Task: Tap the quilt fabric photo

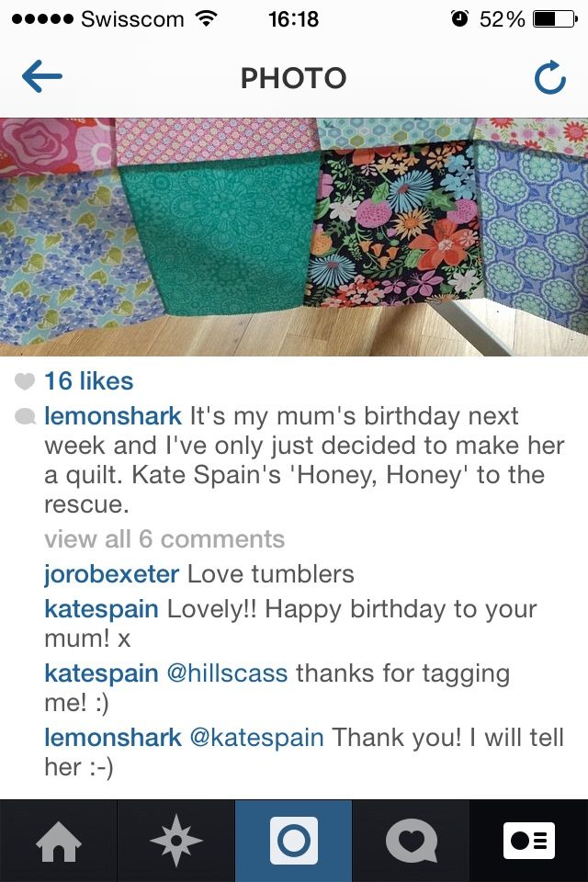Action: 294,237
